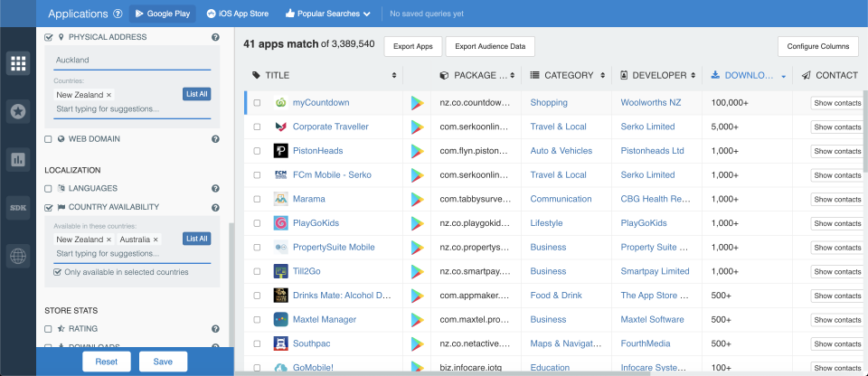Click the Export Audience Data button
Screen dimensions: 868x376
click(x=490, y=46)
